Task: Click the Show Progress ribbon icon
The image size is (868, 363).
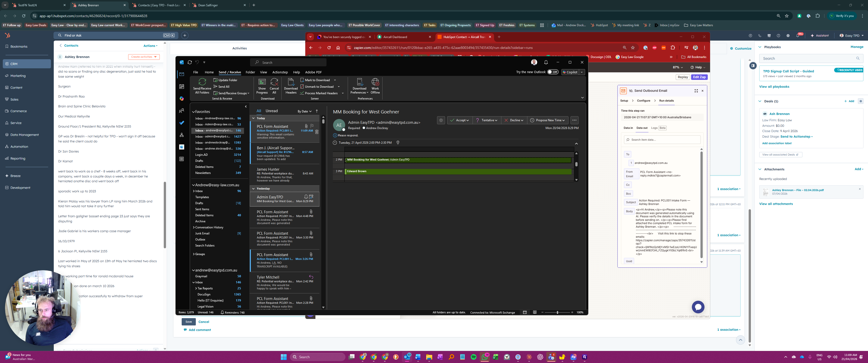Action: (262, 82)
